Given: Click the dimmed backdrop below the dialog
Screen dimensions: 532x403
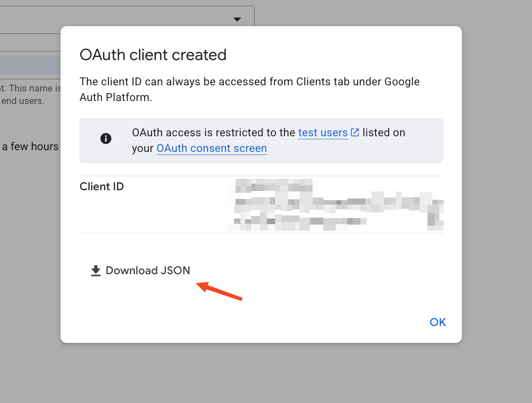Looking at the screenshot, I should coord(261,373).
